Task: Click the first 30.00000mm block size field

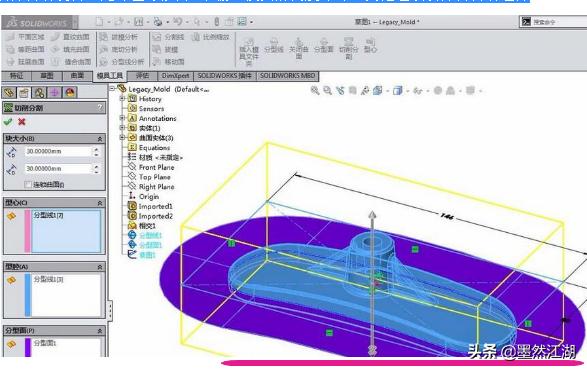Action: [58, 151]
